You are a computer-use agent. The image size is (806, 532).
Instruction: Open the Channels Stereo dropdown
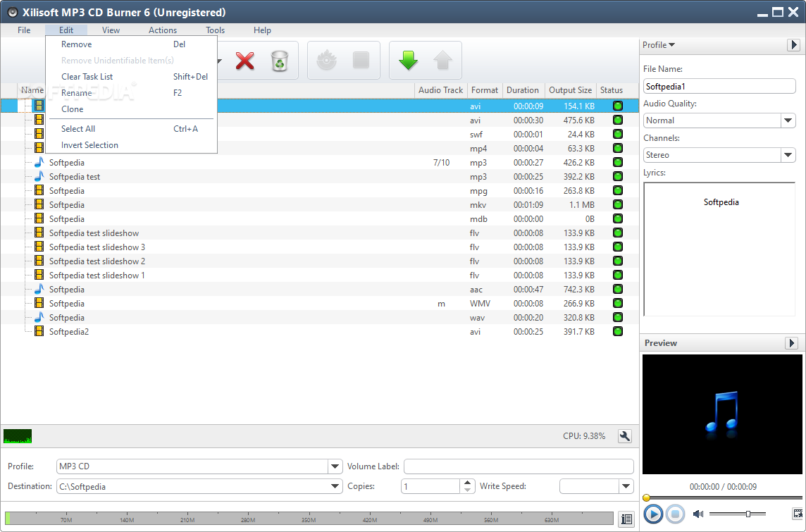(x=788, y=155)
